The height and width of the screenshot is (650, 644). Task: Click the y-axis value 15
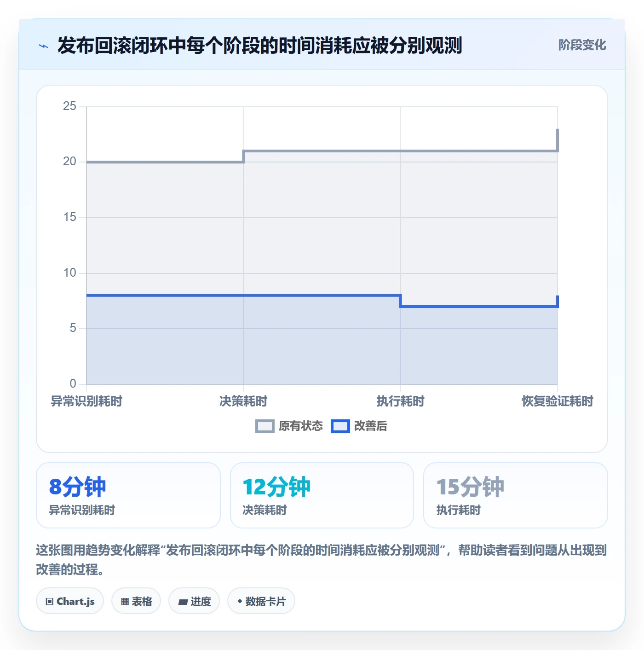[70, 217]
